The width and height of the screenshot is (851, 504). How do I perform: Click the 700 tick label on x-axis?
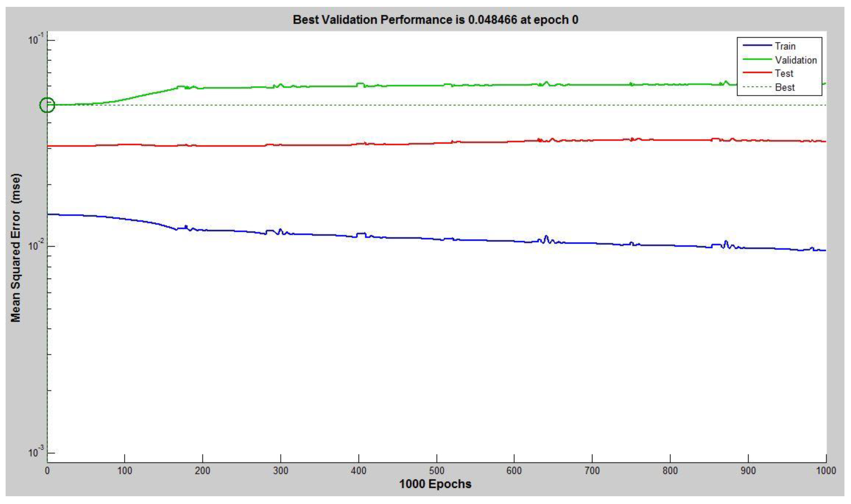pyautogui.click(x=592, y=471)
